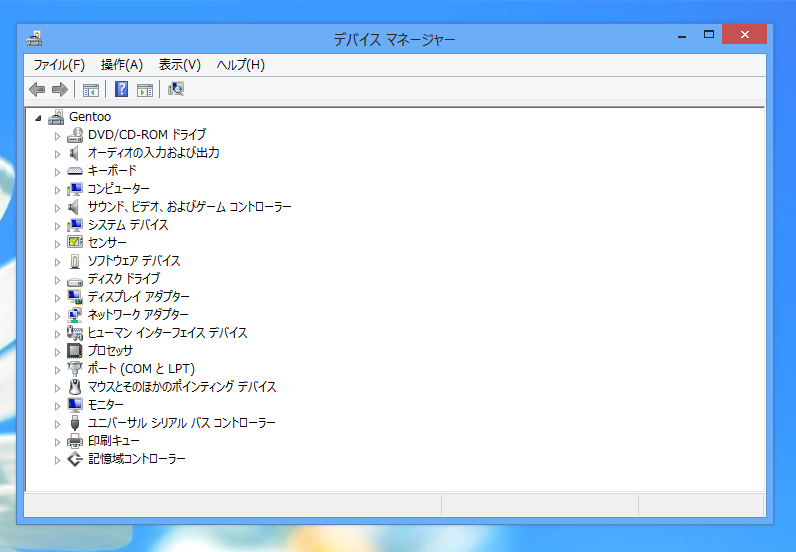The image size is (796, 552).
Task: Select ヒューマン インターフェイス デバイス label
Action: point(168,333)
